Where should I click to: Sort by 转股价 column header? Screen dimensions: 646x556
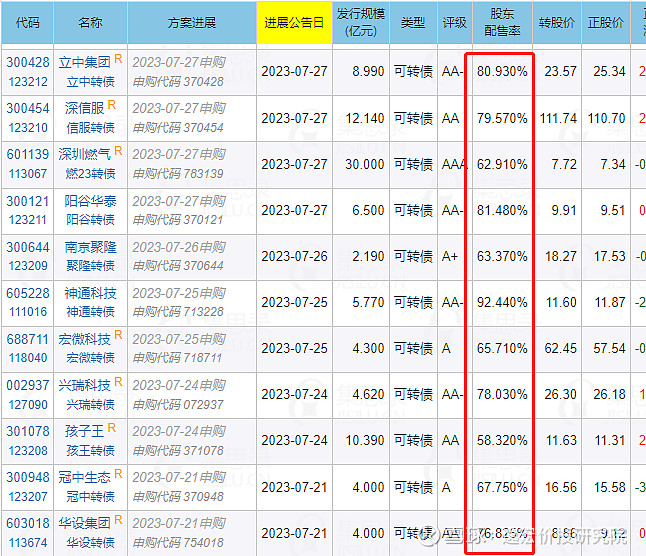pos(557,23)
